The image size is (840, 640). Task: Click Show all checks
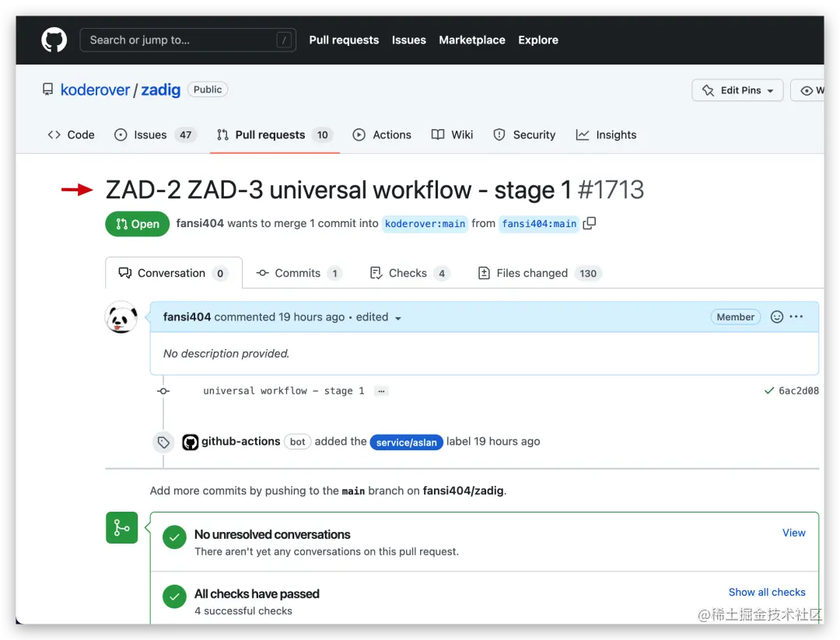coord(767,593)
